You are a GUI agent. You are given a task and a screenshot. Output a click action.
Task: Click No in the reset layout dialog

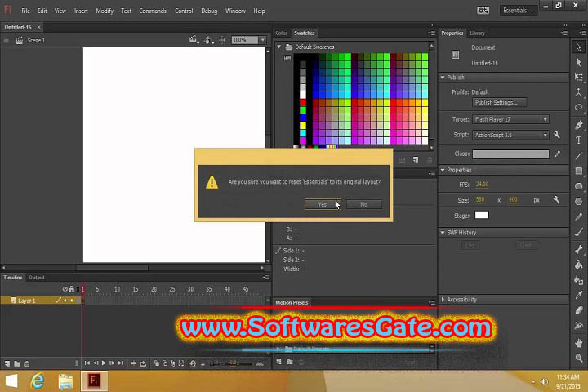pos(363,204)
